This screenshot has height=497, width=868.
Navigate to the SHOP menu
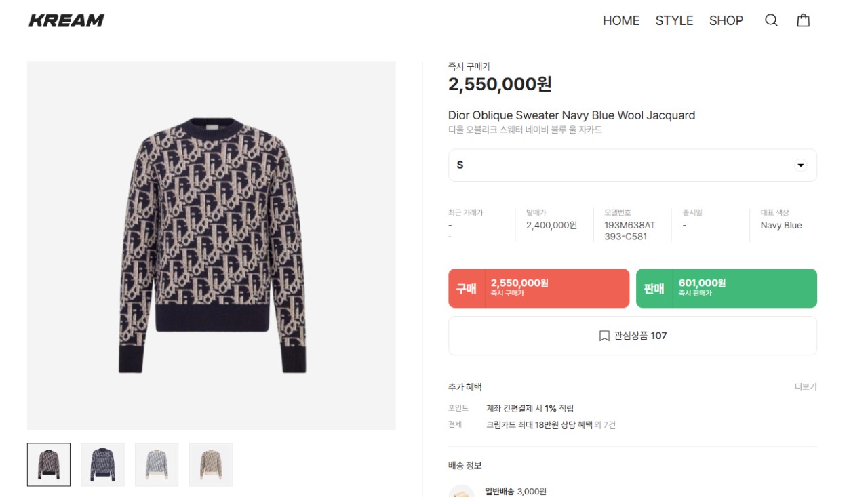tap(726, 21)
